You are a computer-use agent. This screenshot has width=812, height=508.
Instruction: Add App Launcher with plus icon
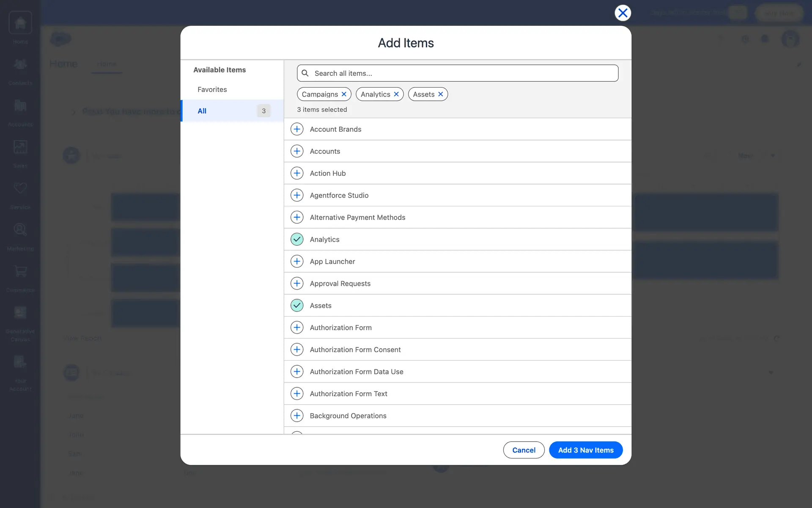[x=297, y=261]
